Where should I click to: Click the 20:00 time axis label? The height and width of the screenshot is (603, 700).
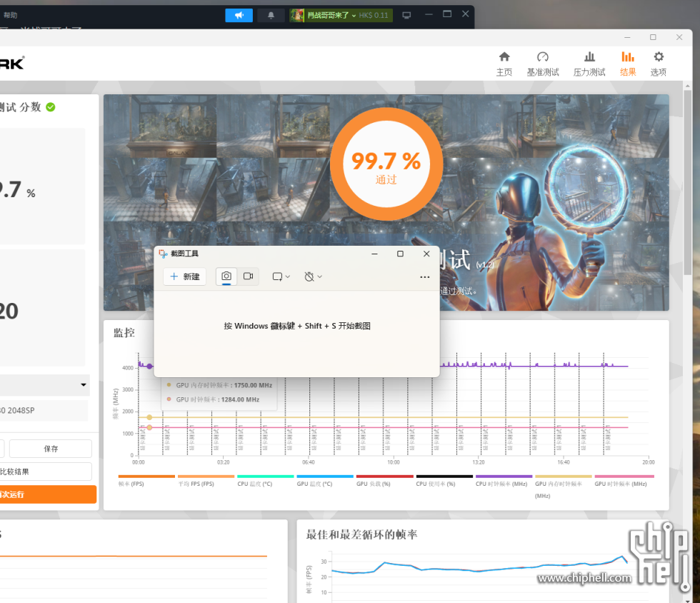(649, 462)
